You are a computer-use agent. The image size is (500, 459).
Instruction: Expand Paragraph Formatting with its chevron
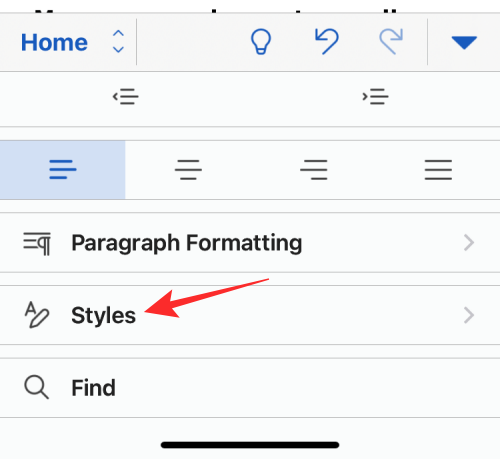coord(469,243)
